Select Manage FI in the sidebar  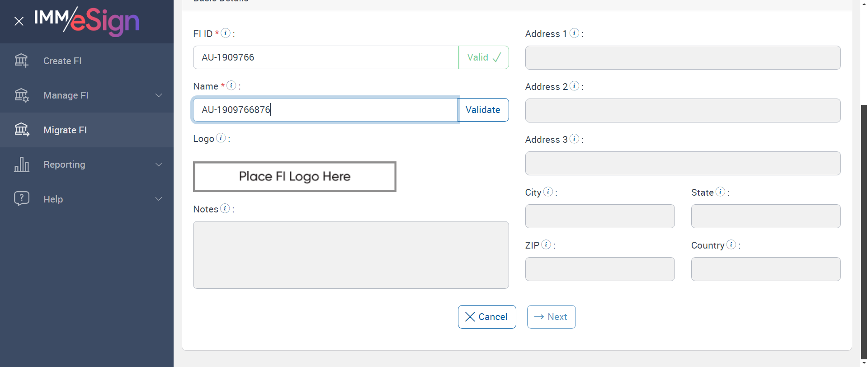(x=66, y=95)
